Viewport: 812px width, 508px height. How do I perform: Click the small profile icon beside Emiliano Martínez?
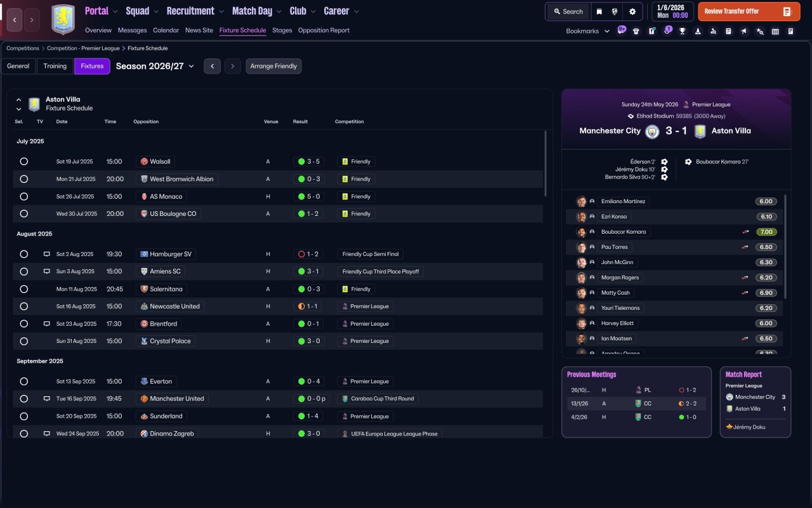pos(592,201)
